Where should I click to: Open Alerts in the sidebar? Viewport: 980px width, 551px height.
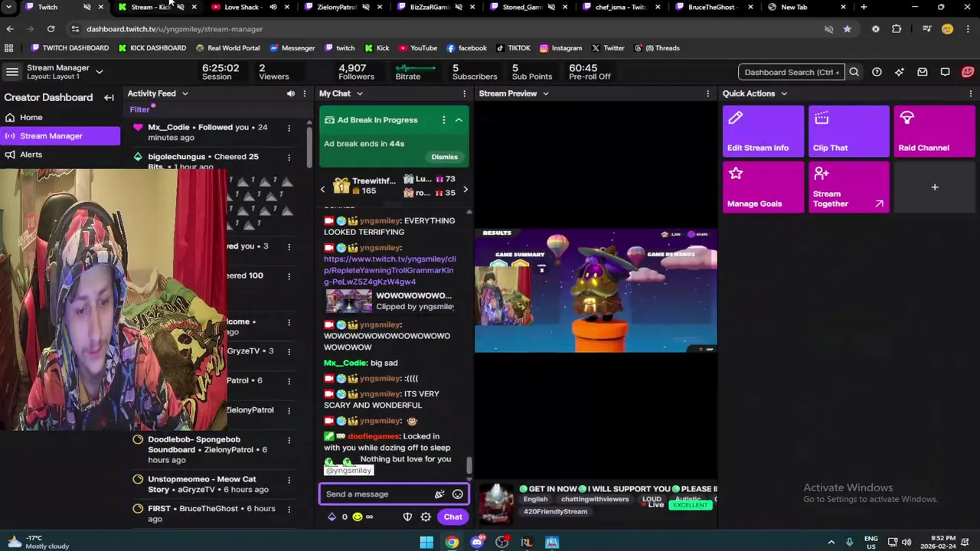[31, 155]
